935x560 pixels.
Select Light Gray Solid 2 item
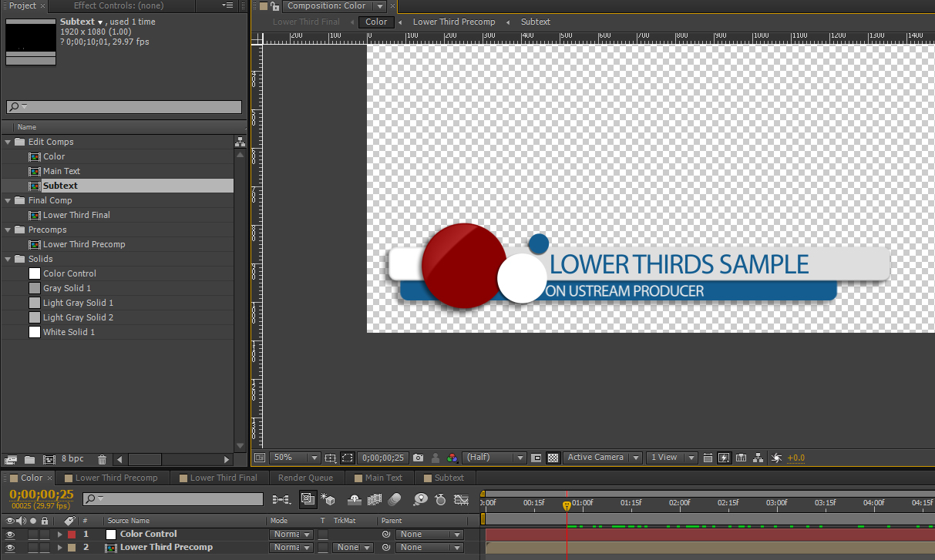[78, 317]
